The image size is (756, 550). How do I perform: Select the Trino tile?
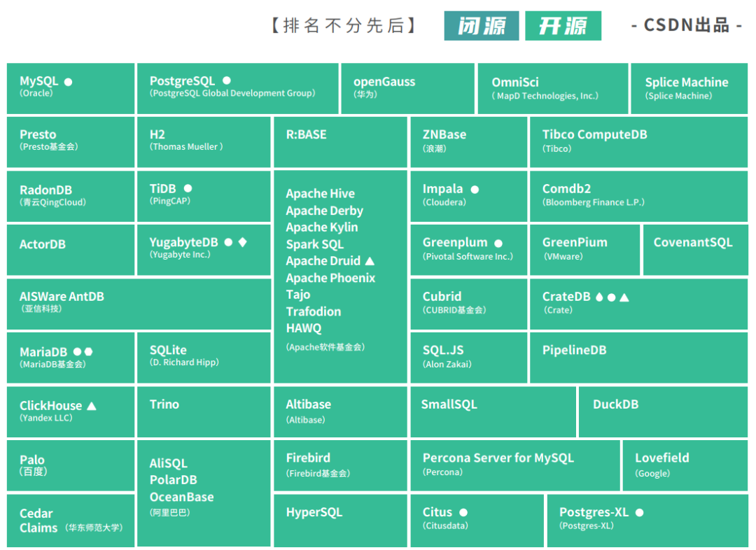point(204,411)
